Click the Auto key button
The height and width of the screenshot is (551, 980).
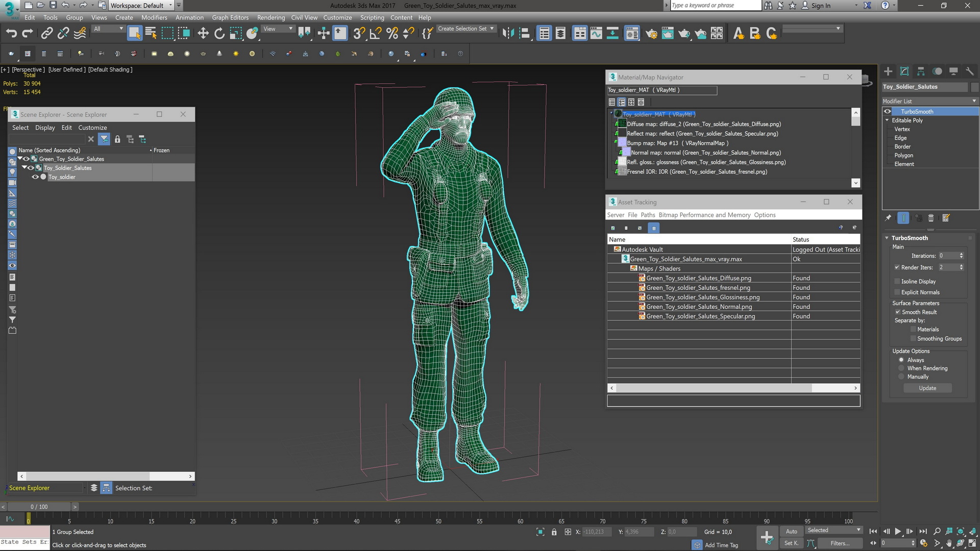click(791, 531)
